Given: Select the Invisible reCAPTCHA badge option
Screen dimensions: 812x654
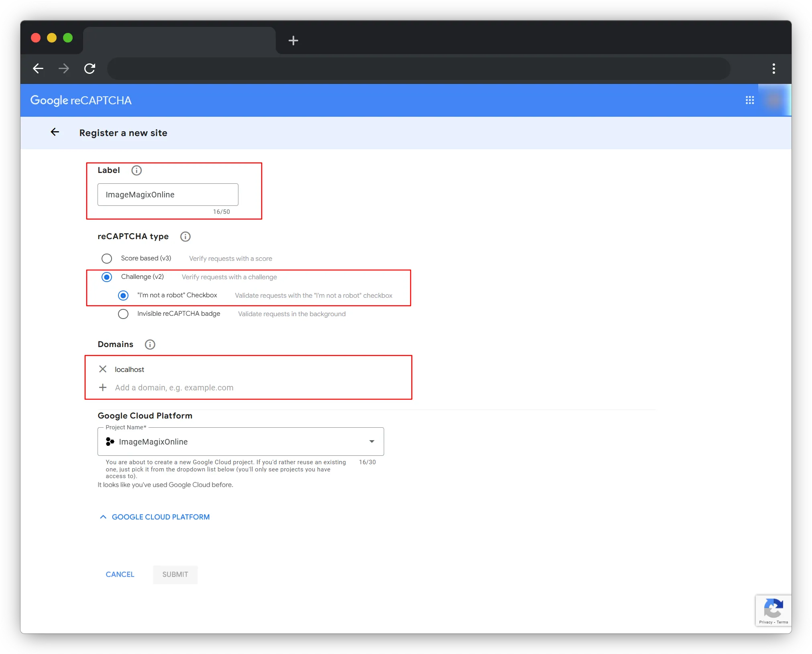Looking at the screenshot, I should [123, 314].
